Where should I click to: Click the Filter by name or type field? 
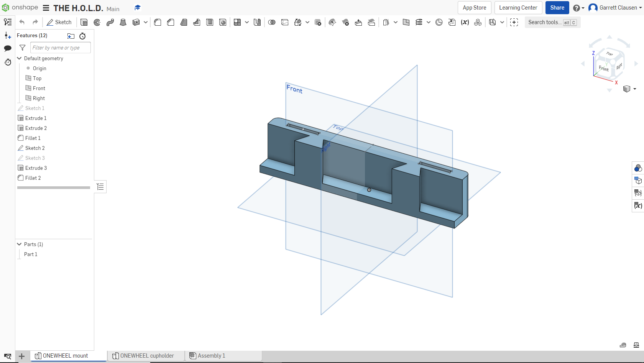61,48
